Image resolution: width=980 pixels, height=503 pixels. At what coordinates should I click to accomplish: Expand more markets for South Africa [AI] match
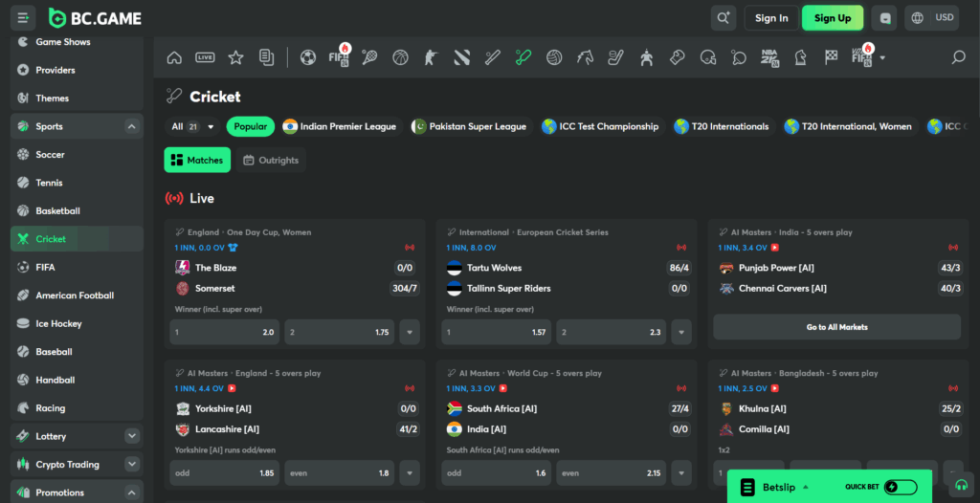pos(681,473)
